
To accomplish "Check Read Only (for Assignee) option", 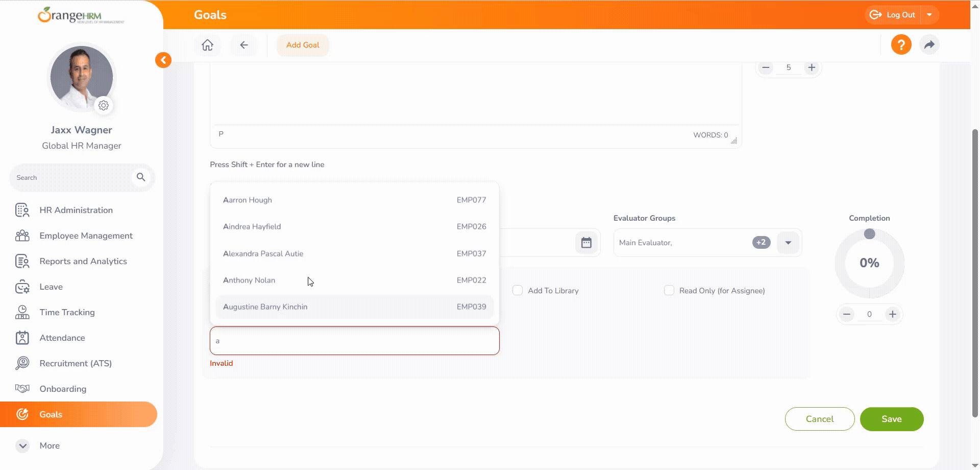I will point(669,291).
